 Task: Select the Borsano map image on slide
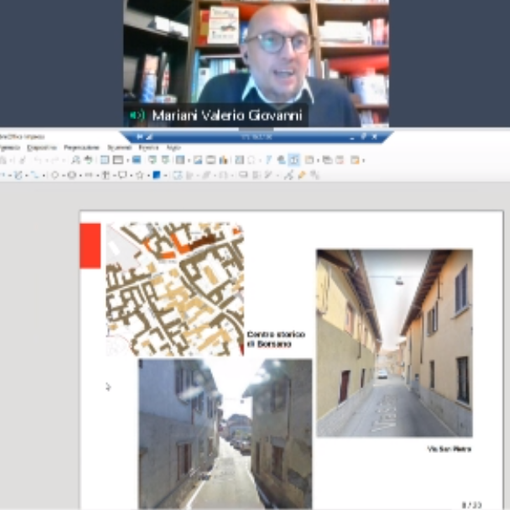(175, 289)
